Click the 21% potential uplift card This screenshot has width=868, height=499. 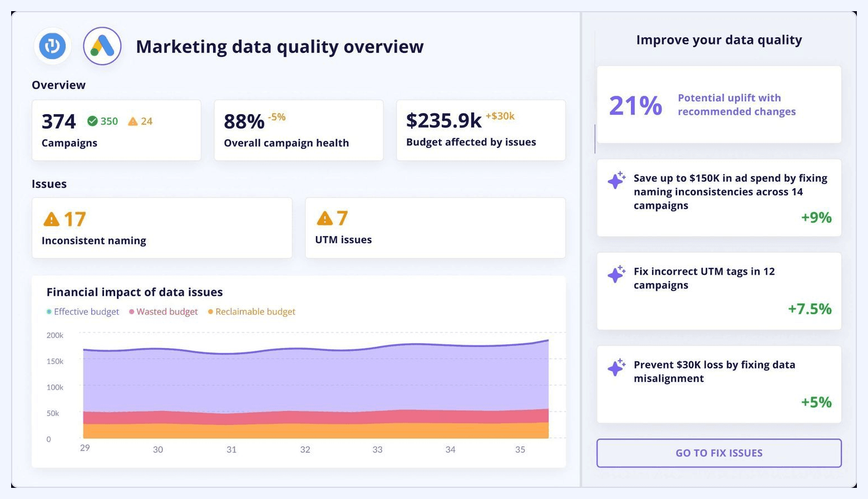[718, 104]
